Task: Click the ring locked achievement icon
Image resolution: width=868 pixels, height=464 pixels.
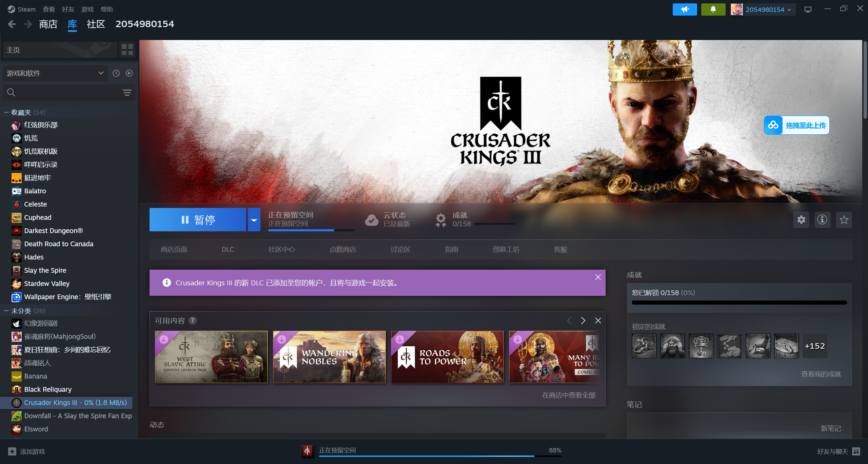Action: pyautogui.click(x=644, y=346)
